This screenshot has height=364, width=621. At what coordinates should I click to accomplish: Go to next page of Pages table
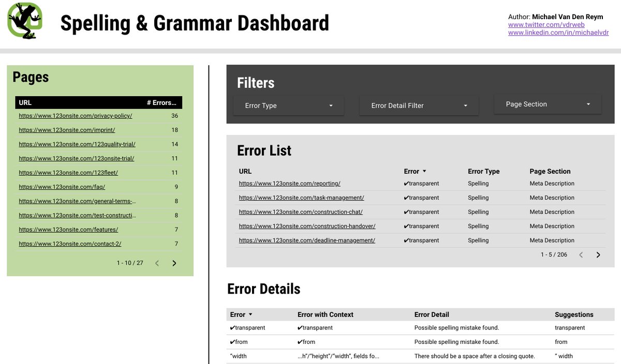pyautogui.click(x=174, y=263)
